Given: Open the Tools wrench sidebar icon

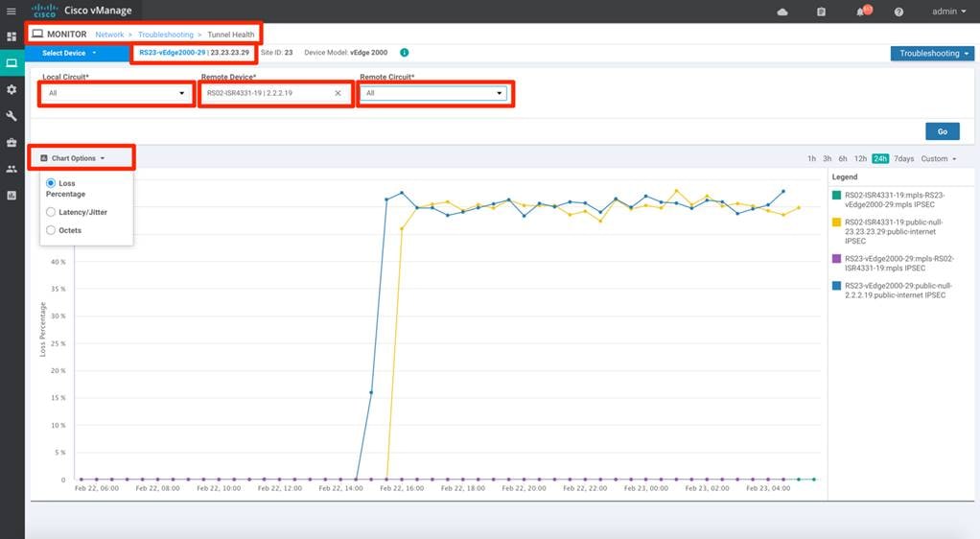Looking at the screenshot, I should (x=12, y=116).
